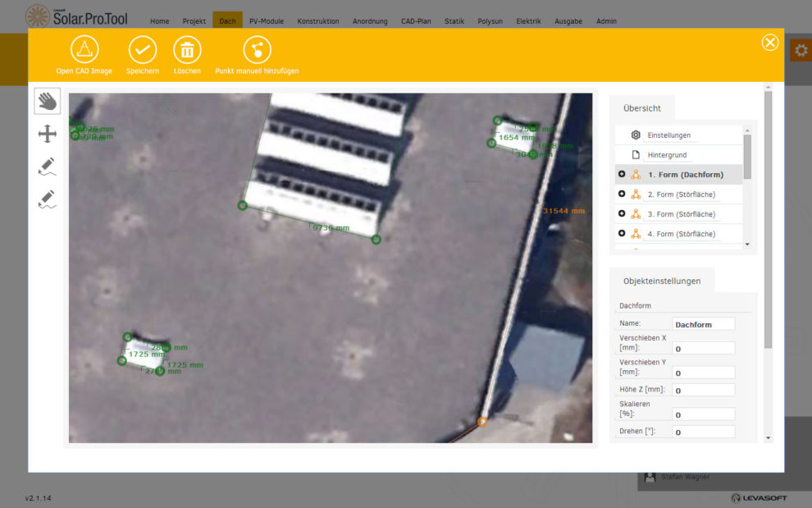Focus the Höhe Z [mm] field
812x508 pixels.
[703, 390]
